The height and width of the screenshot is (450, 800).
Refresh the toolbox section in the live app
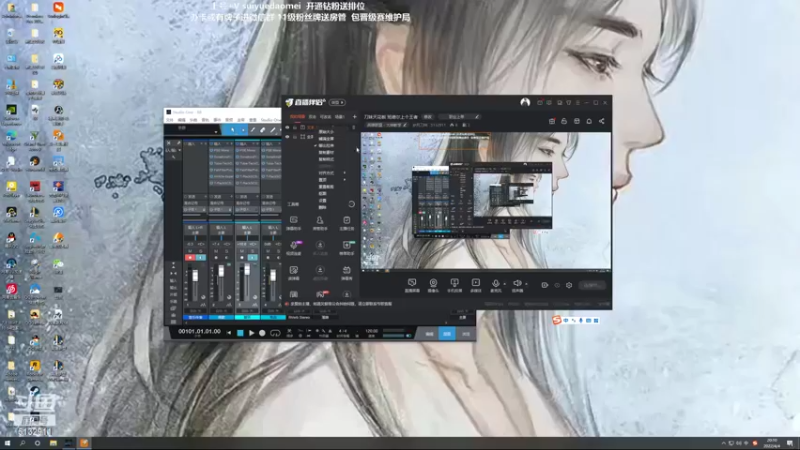pyautogui.click(x=352, y=204)
